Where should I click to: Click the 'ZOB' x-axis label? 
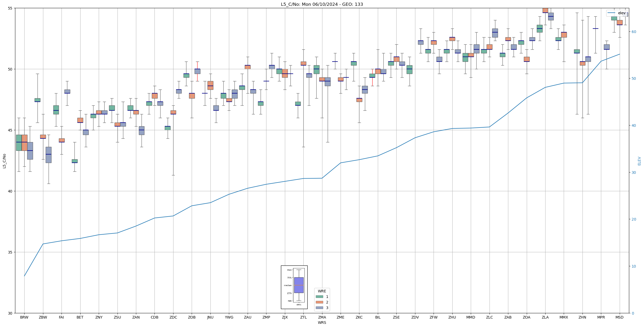click(192, 317)
